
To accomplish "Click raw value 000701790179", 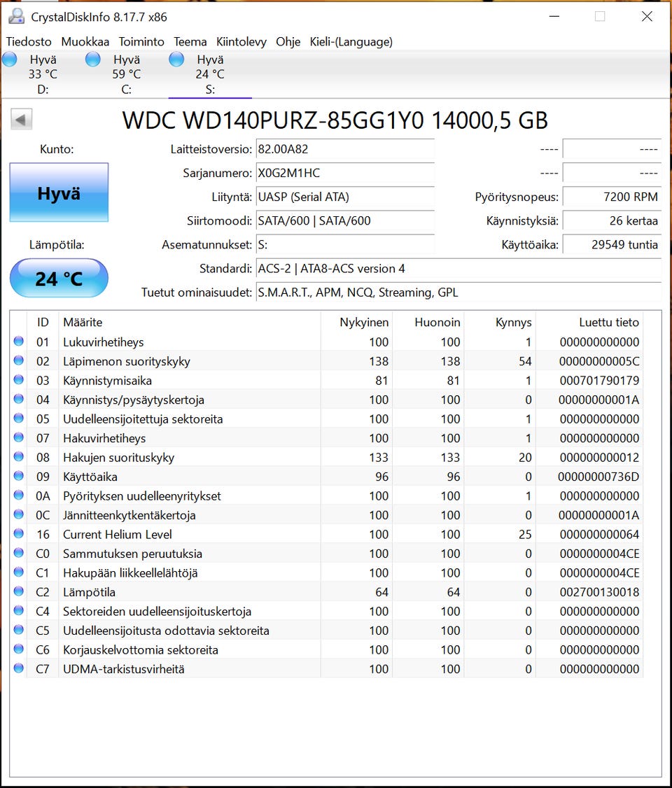I will pyautogui.click(x=599, y=381).
